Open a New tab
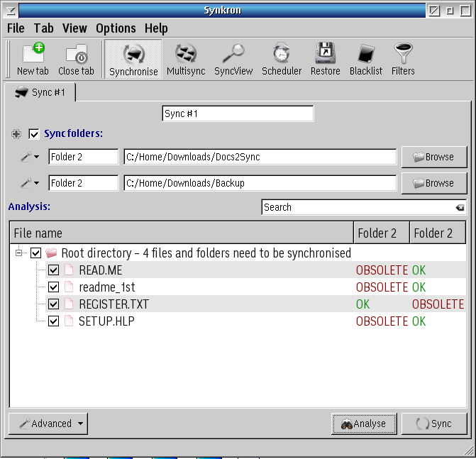The width and height of the screenshot is (476, 459). 33,59
